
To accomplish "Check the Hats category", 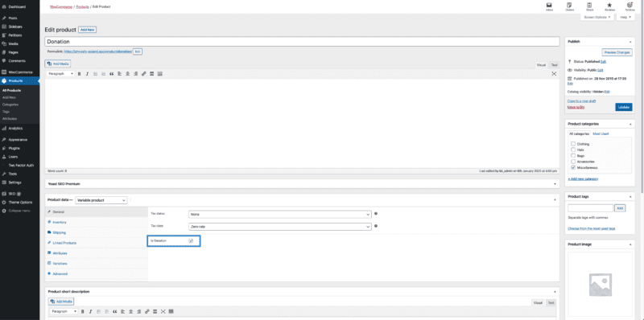I will pos(573,150).
